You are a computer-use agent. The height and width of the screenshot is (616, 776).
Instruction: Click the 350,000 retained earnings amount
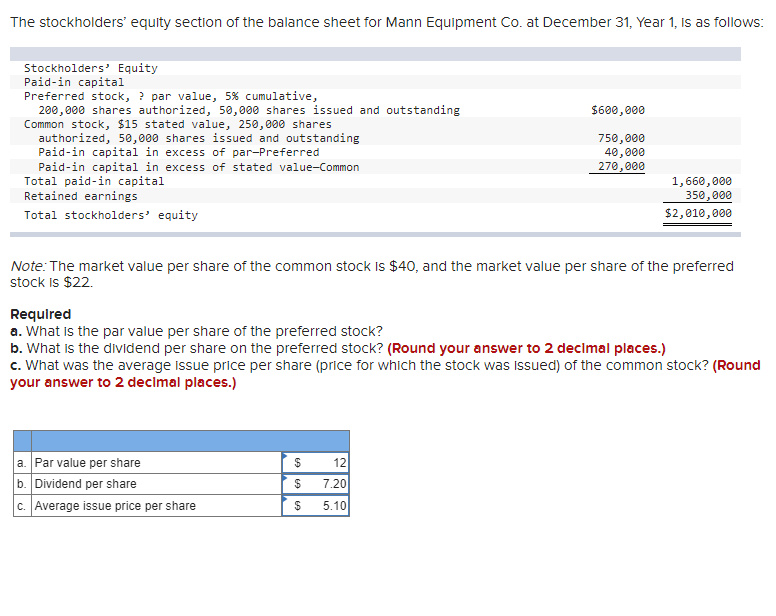point(708,195)
